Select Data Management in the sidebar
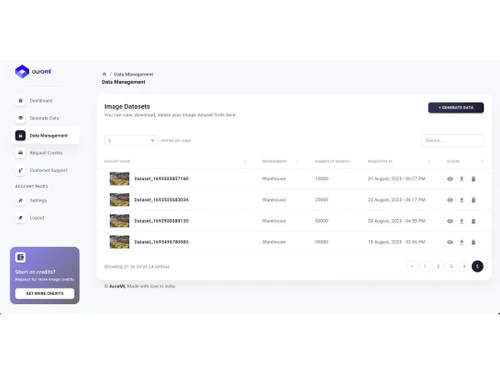 pyautogui.click(x=45, y=136)
